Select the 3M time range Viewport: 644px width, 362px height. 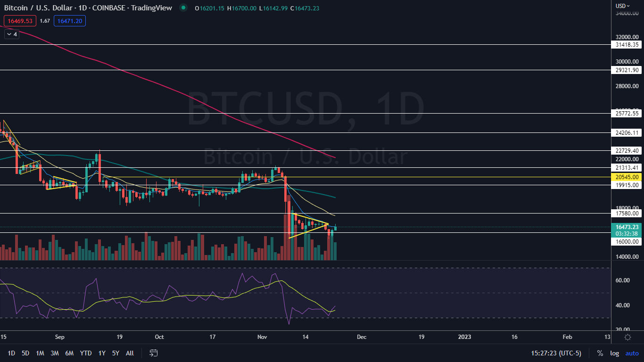[55, 353]
